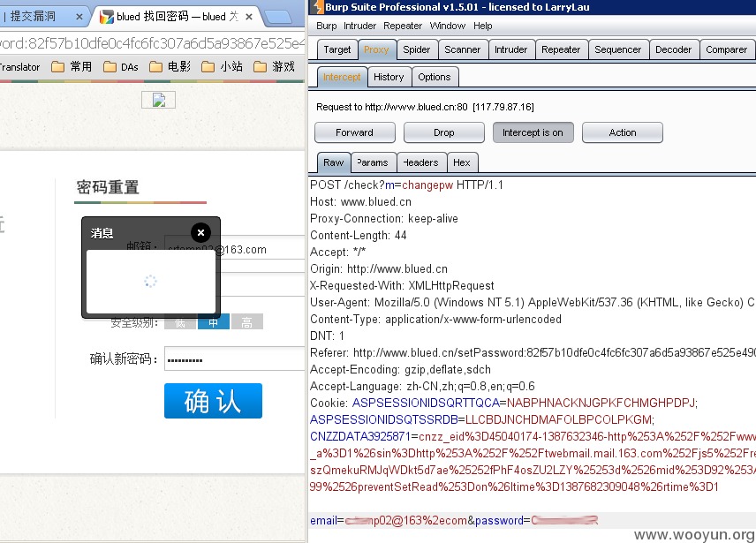Click the 密码重置 heading
Viewport: 756px width, 543px height.
coord(108,187)
